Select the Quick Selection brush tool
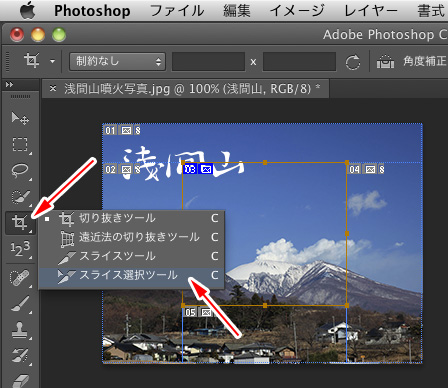Screen dimensions: 448x388 tap(20, 197)
